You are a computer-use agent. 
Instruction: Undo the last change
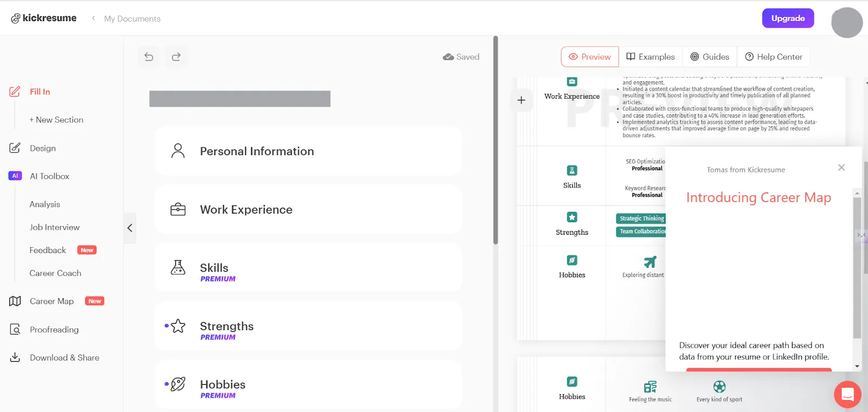pos(149,56)
